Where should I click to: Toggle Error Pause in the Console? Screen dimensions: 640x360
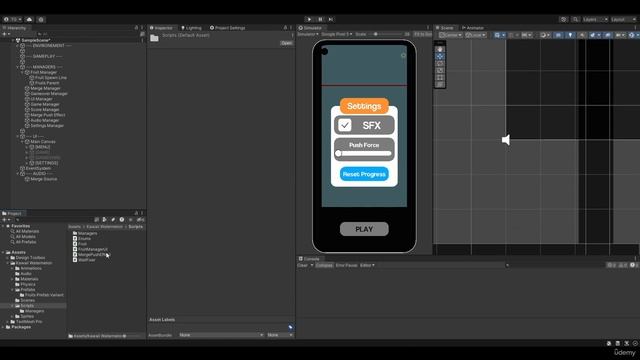[346, 265]
